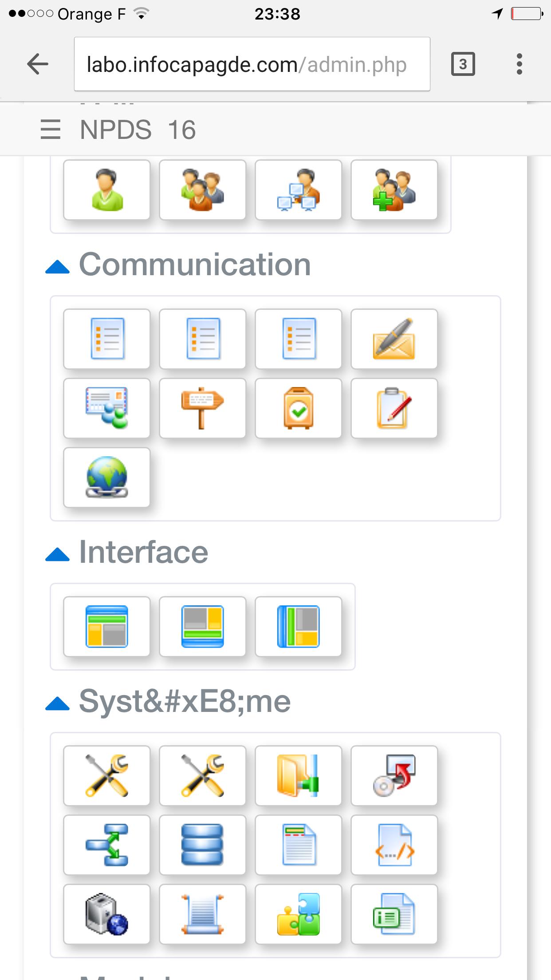The height and width of the screenshot is (980, 551).
Task: Click the clipboard with red pencil icon
Action: [394, 408]
